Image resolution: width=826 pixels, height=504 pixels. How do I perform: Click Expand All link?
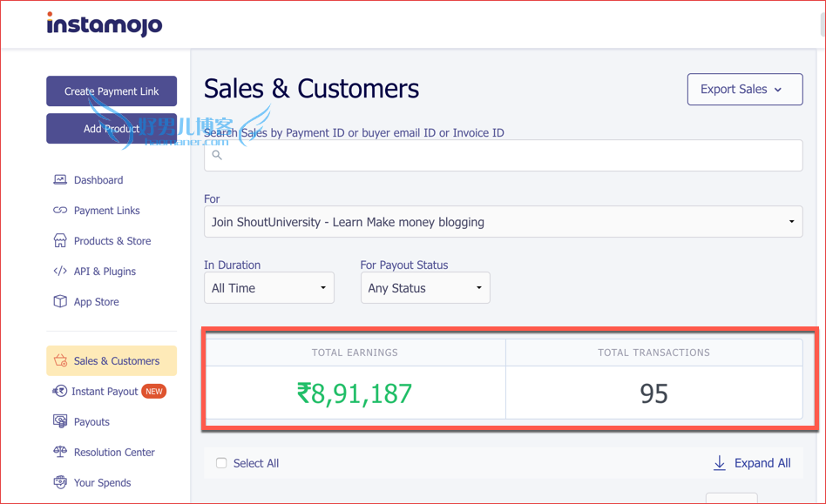click(x=762, y=463)
